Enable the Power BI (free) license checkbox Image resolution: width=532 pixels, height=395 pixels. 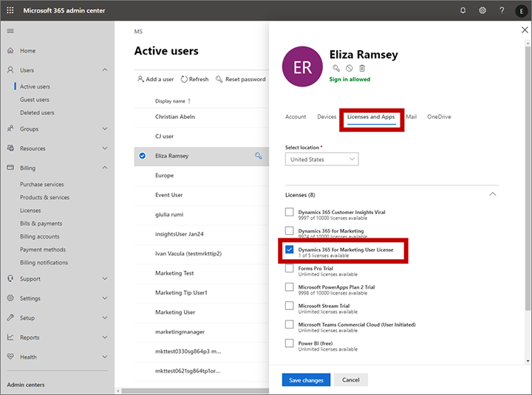pos(290,343)
